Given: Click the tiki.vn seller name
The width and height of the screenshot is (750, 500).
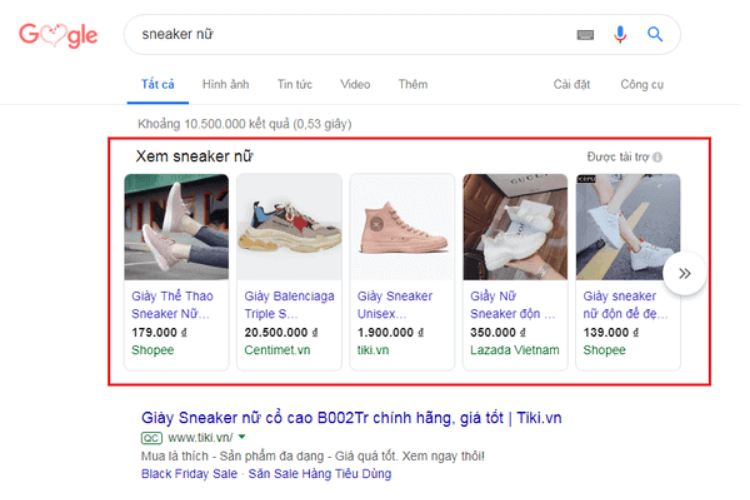Looking at the screenshot, I should [373, 350].
